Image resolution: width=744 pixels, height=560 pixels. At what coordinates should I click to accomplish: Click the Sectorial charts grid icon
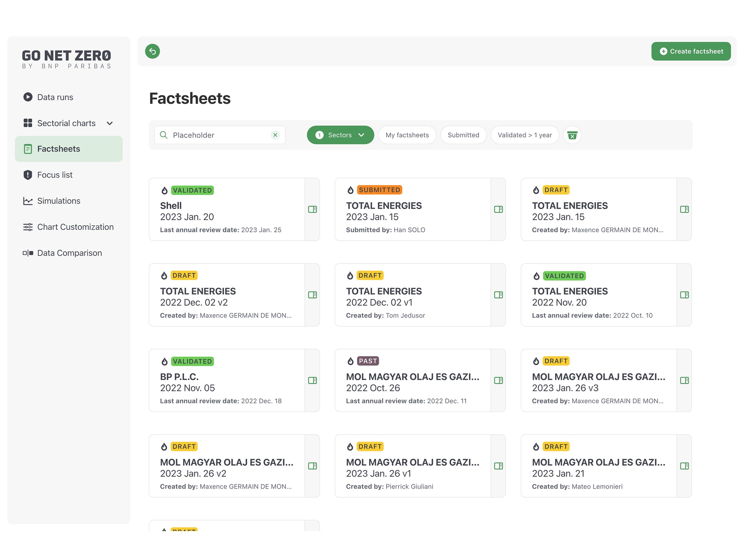tap(28, 123)
